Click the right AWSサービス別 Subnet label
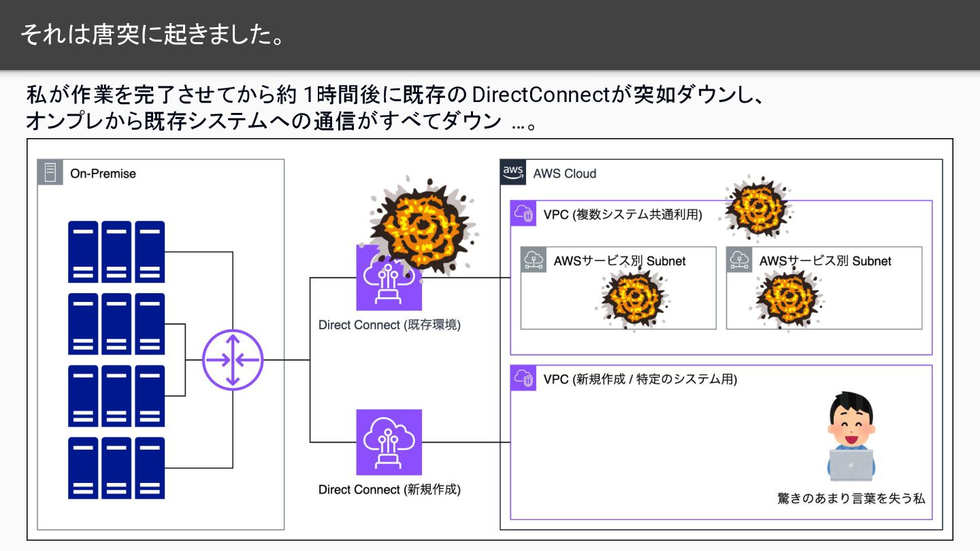The height and width of the screenshot is (551, 980). pos(825,261)
